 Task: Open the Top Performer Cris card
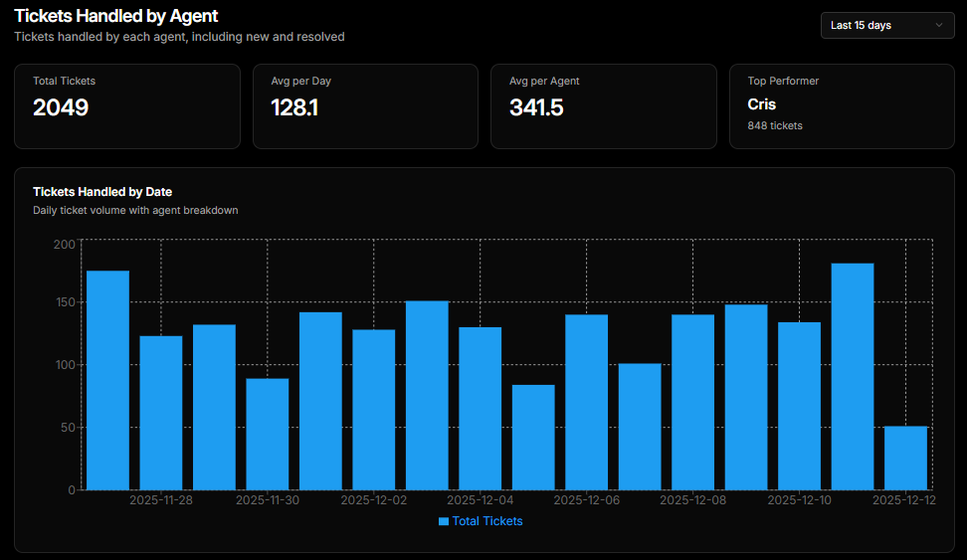coord(842,106)
